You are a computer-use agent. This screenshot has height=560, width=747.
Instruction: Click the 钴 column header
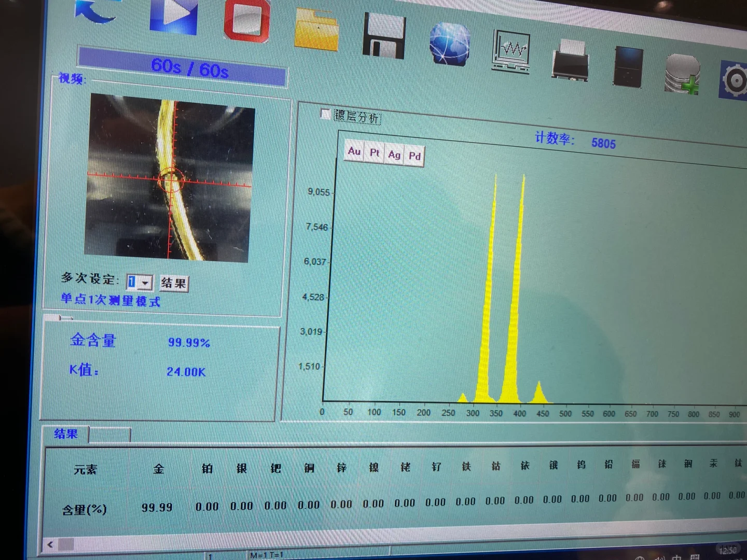(496, 466)
